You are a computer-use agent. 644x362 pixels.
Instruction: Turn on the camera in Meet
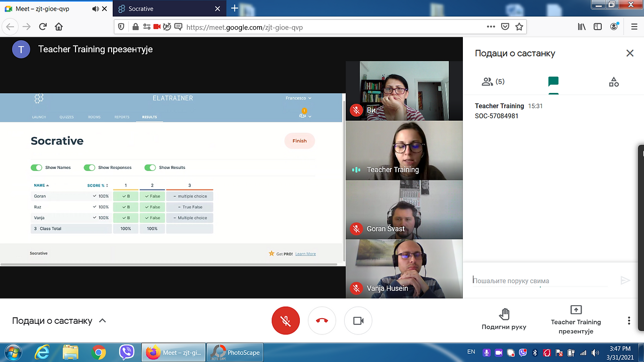point(358,321)
